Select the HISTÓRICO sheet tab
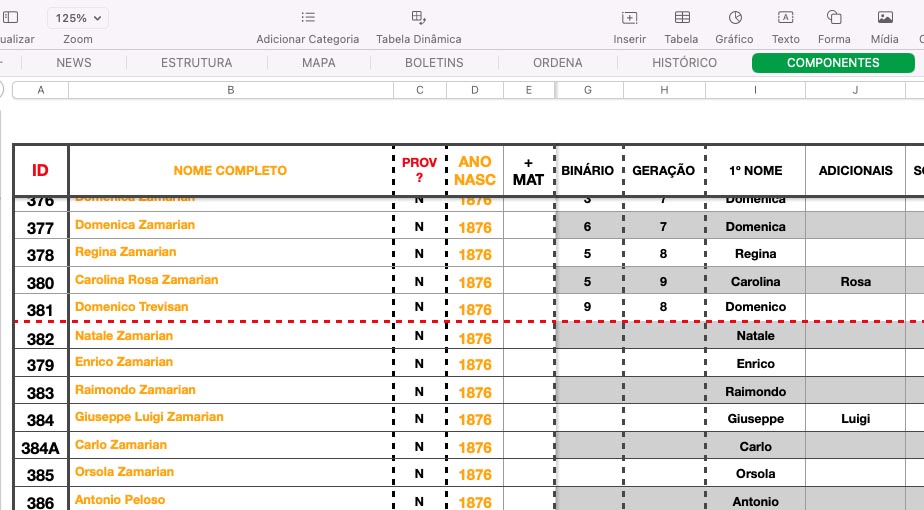924x510 pixels. point(684,63)
